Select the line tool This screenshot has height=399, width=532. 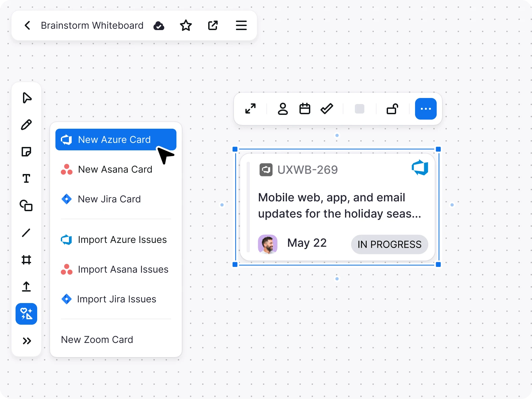[26, 233]
